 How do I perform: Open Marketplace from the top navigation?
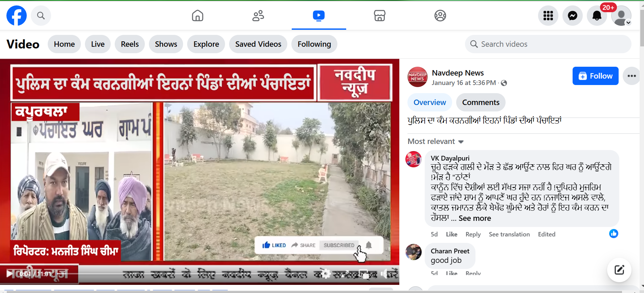click(379, 16)
